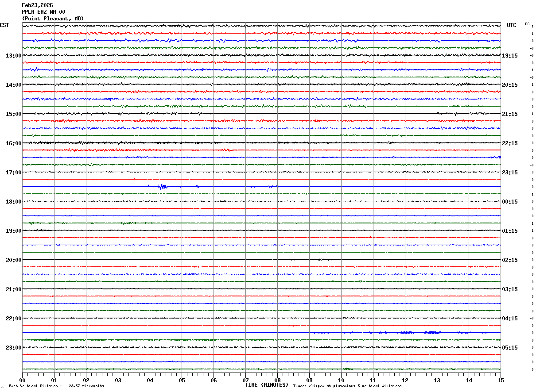Click the 05:15 UTC time label
Screen dimensions: 536x392
pos(509,348)
